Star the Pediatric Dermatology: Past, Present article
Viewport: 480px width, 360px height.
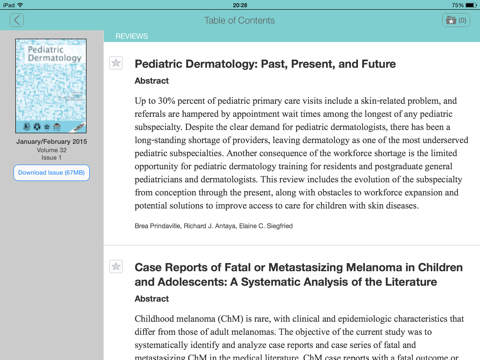click(116, 63)
